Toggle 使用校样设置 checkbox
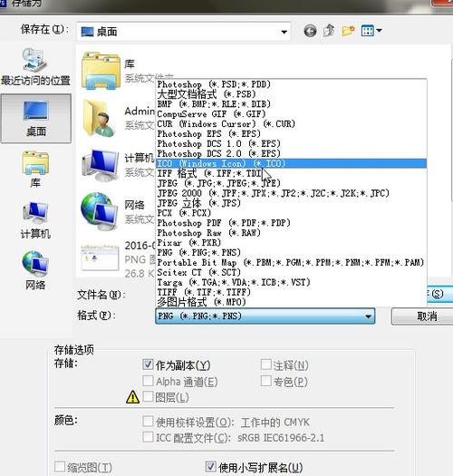The height and width of the screenshot is (476, 453). tap(148, 422)
